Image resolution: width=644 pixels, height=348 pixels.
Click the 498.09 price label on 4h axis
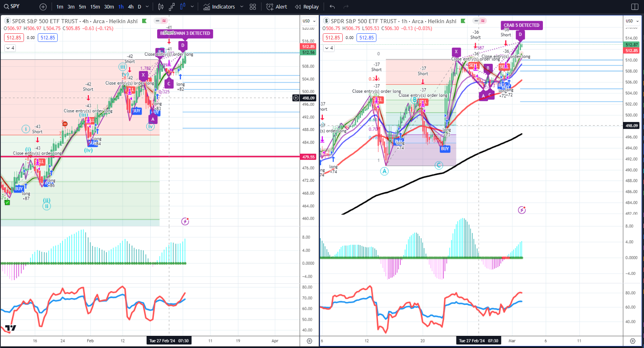308,98
